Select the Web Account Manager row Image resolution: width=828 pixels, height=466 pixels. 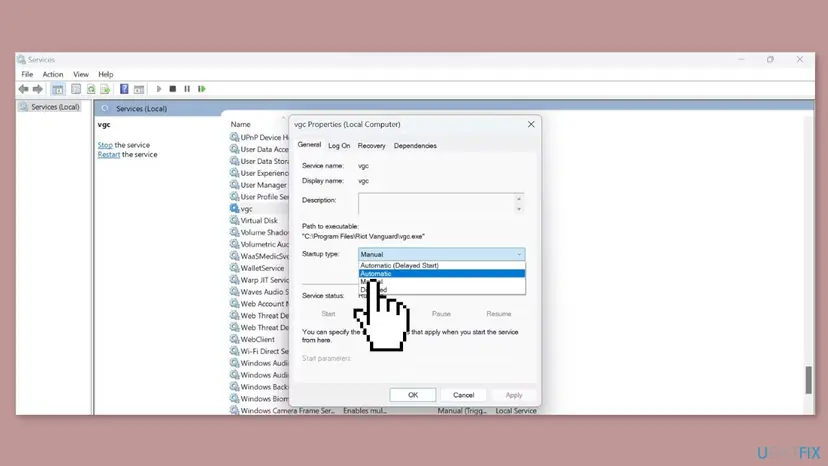pyautogui.click(x=259, y=303)
